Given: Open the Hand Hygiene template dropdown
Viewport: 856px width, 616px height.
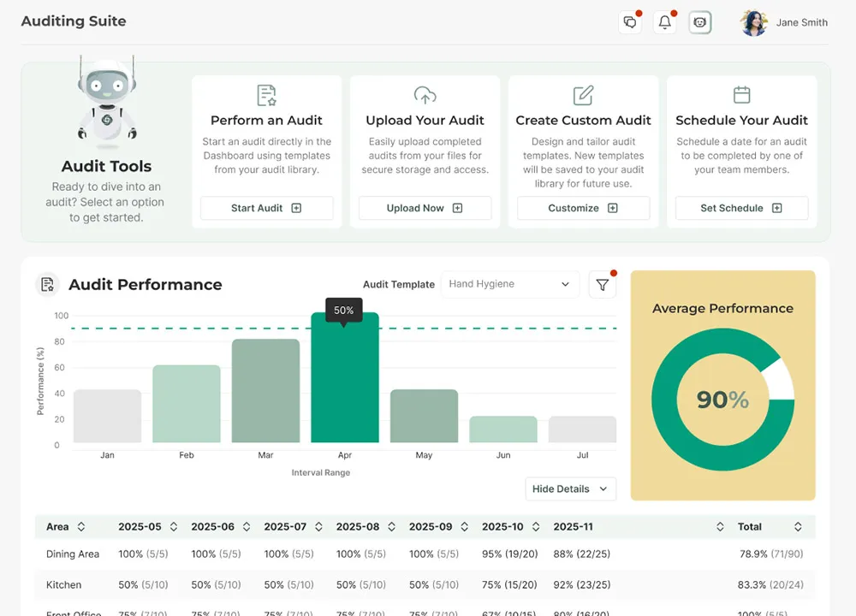Looking at the screenshot, I should pyautogui.click(x=510, y=284).
